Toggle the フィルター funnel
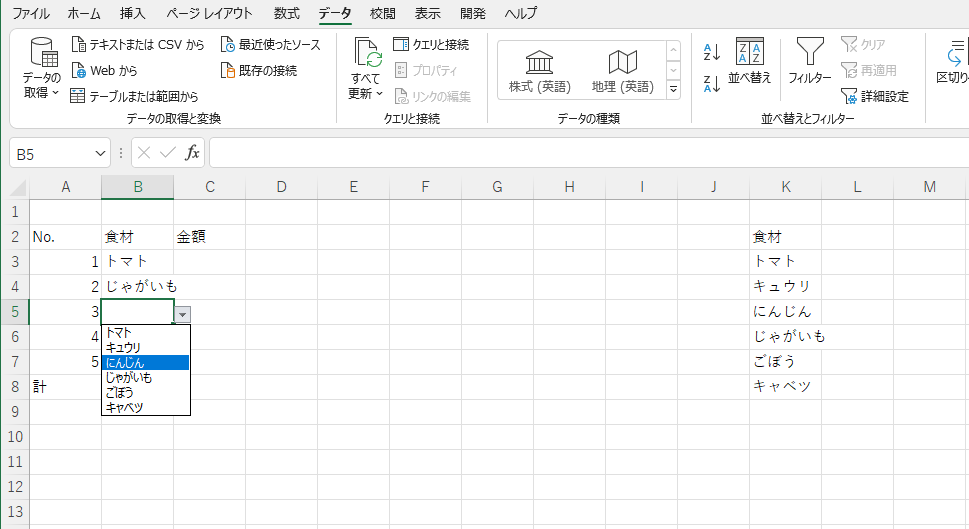The height and width of the screenshot is (529, 969). (810, 61)
